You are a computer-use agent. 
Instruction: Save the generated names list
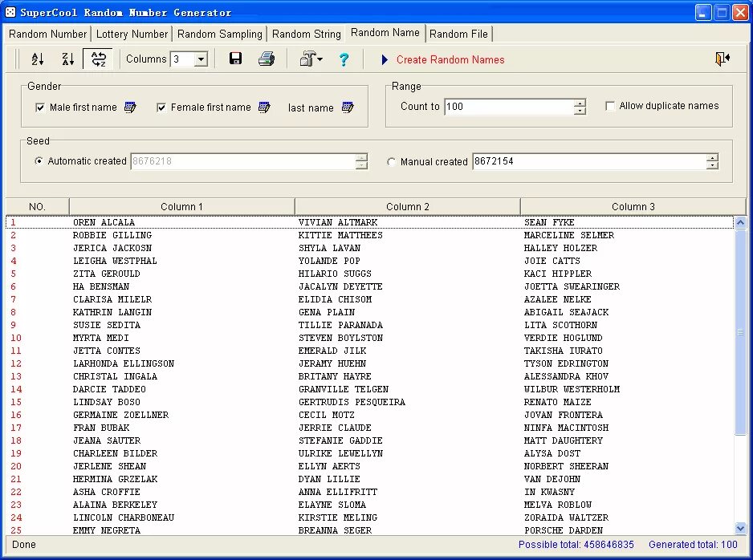click(x=235, y=59)
